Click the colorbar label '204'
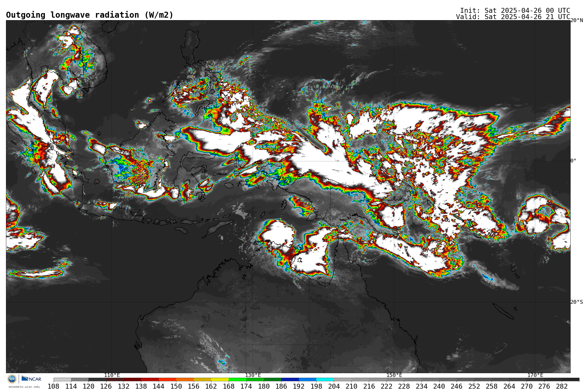 coord(334,386)
